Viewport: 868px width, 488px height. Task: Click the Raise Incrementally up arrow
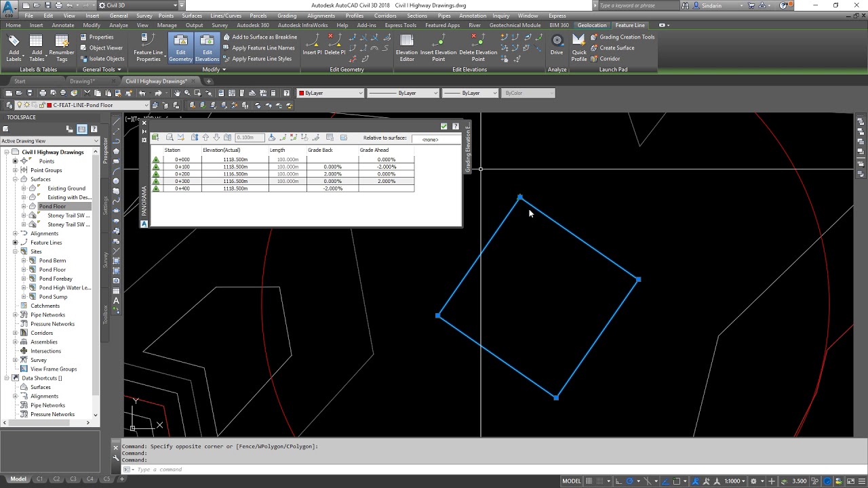205,138
